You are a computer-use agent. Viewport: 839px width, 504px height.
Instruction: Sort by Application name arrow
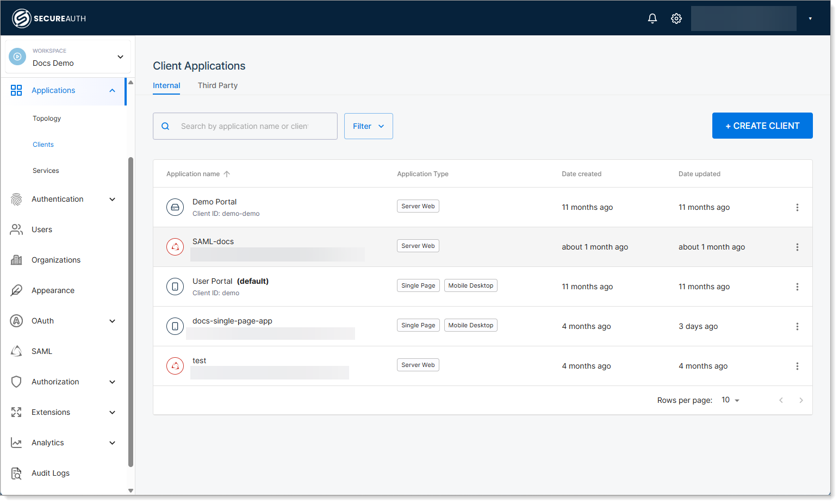coord(227,174)
